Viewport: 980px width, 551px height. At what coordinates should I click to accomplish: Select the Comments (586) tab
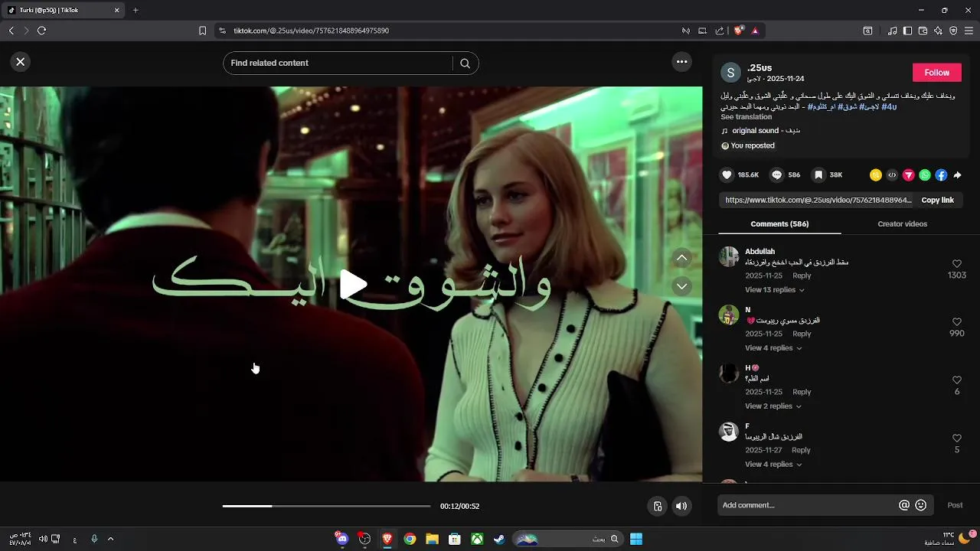[x=779, y=224]
